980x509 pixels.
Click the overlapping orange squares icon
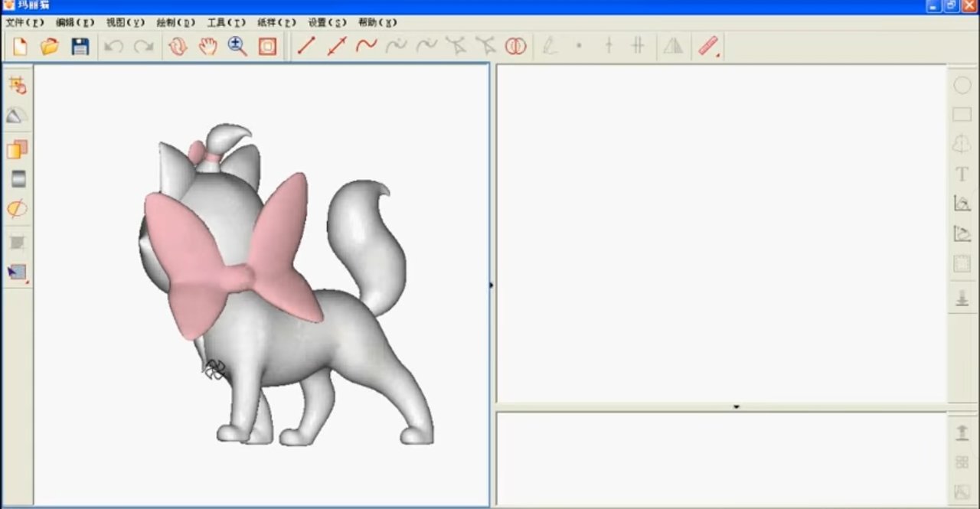click(x=18, y=148)
